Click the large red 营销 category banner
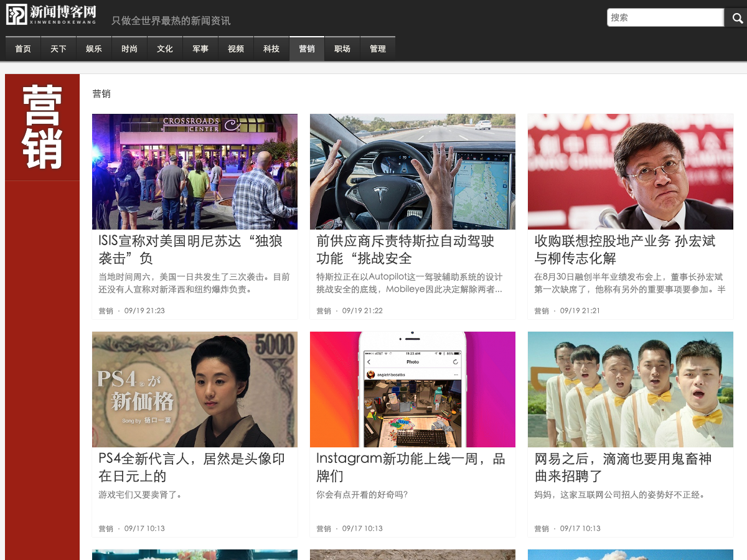This screenshot has width=747, height=560. 42,128
